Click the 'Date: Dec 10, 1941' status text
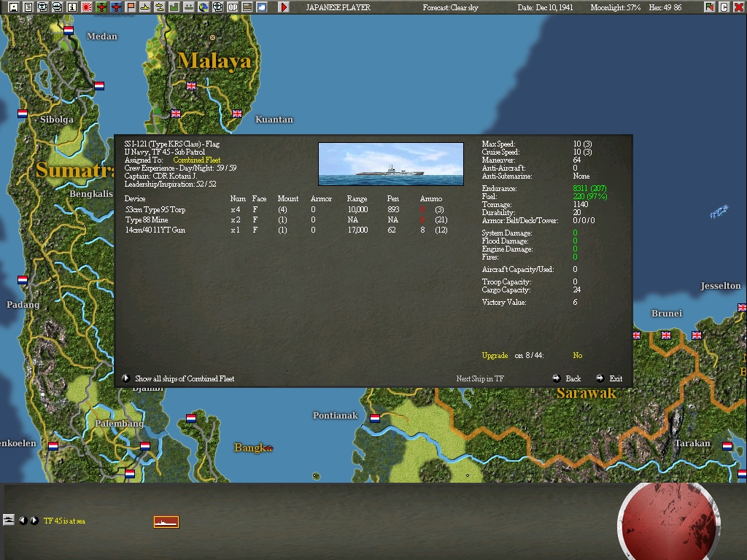Image resolution: width=747 pixels, height=560 pixels. click(x=545, y=7)
